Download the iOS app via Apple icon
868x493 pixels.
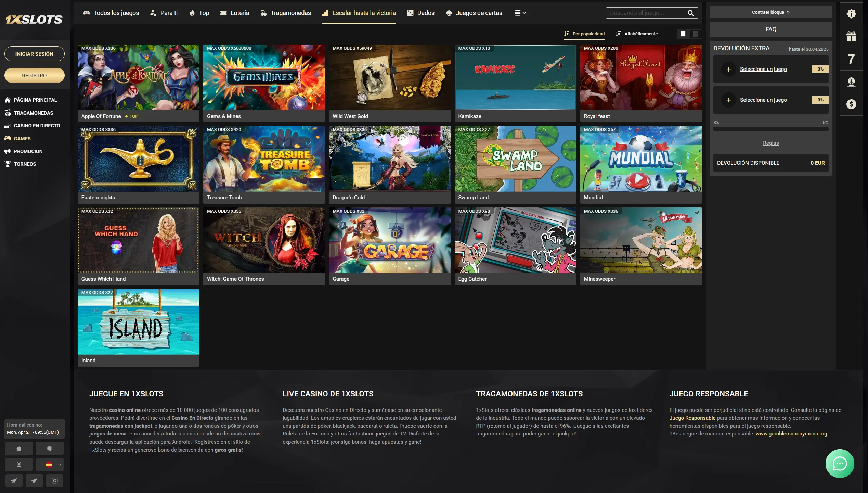pyautogui.click(x=19, y=448)
